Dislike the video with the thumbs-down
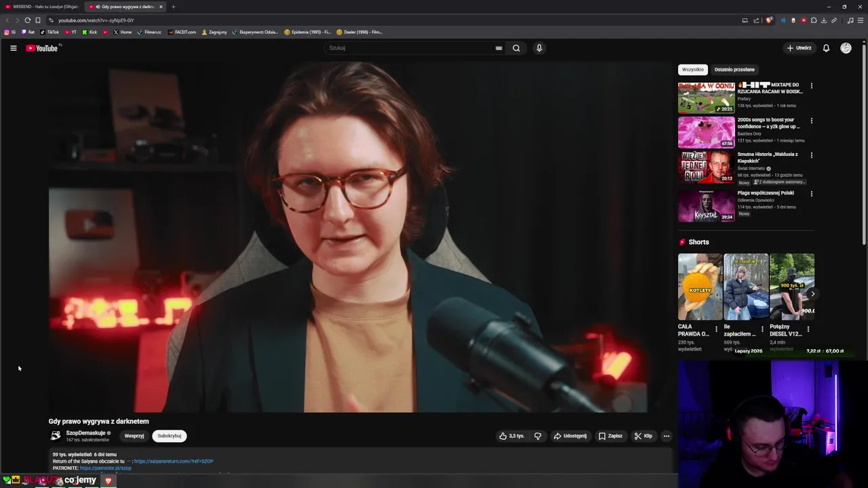Image resolution: width=868 pixels, height=488 pixels. click(x=538, y=436)
